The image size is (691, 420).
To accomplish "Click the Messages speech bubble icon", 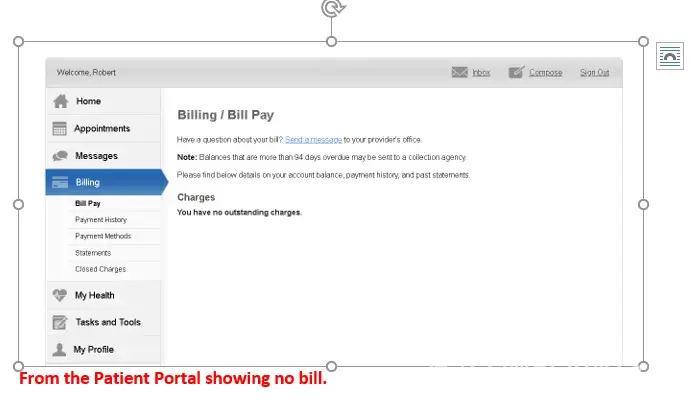I will pyautogui.click(x=60, y=156).
